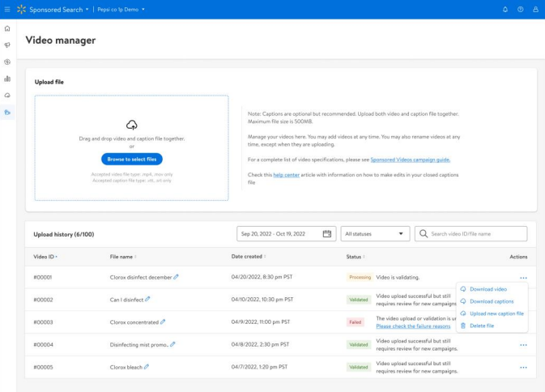Click Upload new caption file option

[496, 313]
